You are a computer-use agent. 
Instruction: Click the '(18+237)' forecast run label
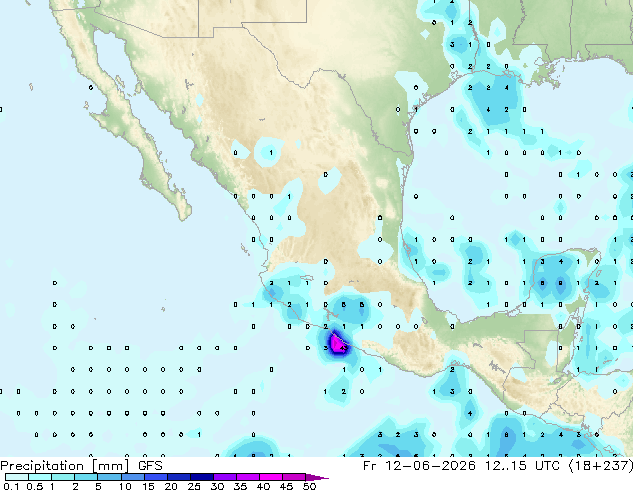(x=601, y=466)
